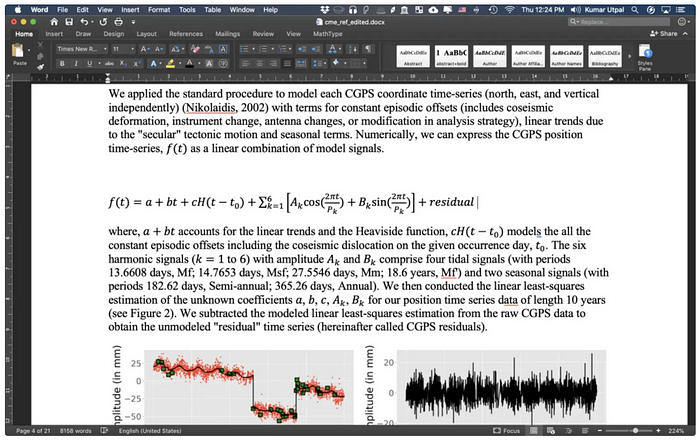Switch to the Layout tab
The image size is (700, 441).
click(x=146, y=34)
